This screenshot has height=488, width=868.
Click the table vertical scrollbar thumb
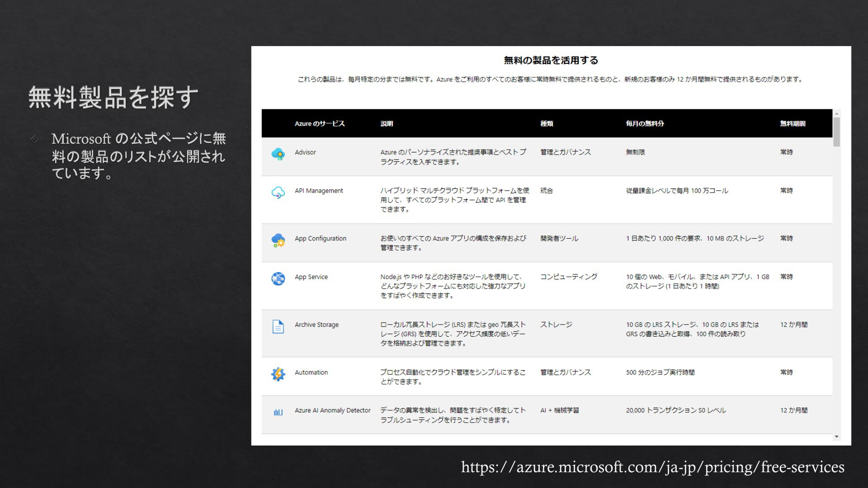tap(837, 132)
